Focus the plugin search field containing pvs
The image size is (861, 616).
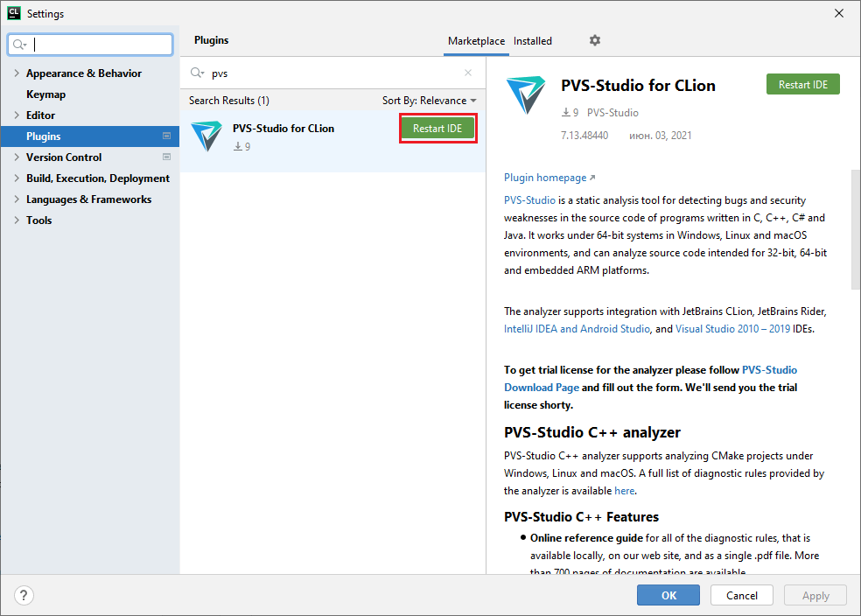332,73
